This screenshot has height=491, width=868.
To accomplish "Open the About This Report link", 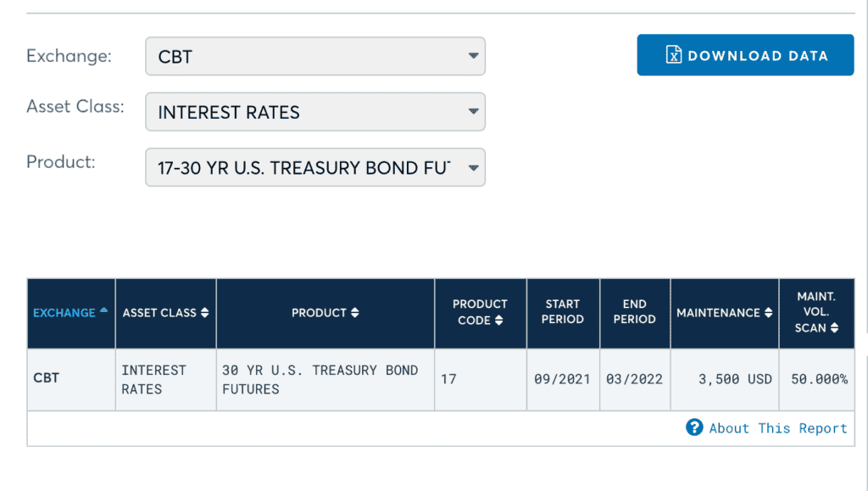I will (x=777, y=428).
